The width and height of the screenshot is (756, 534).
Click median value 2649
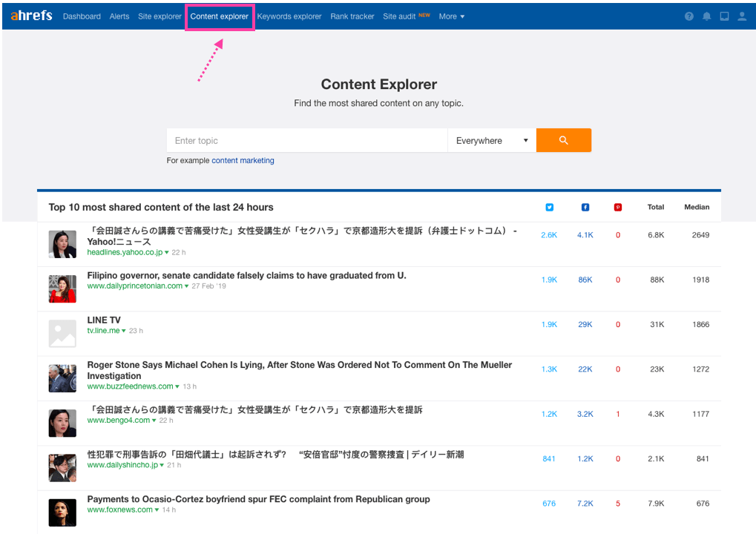click(x=700, y=235)
